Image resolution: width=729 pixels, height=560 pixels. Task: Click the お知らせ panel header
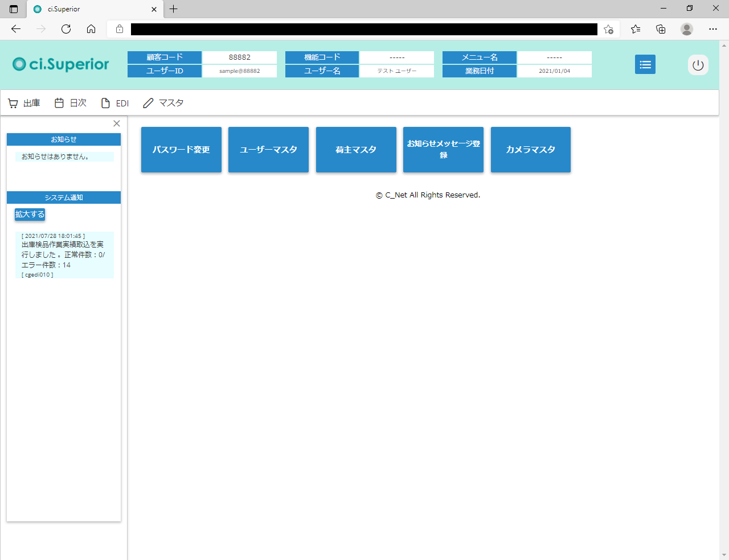click(x=64, y=139)
